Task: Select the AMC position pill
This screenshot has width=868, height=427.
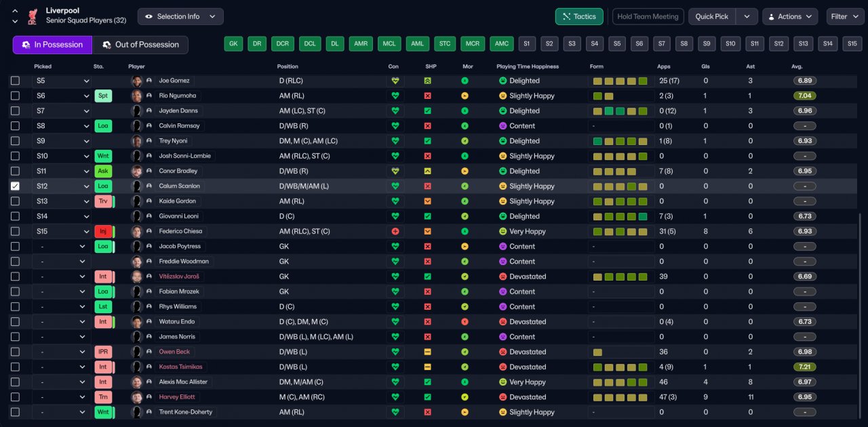Action: pyautogui.click(x=502, y=44)
